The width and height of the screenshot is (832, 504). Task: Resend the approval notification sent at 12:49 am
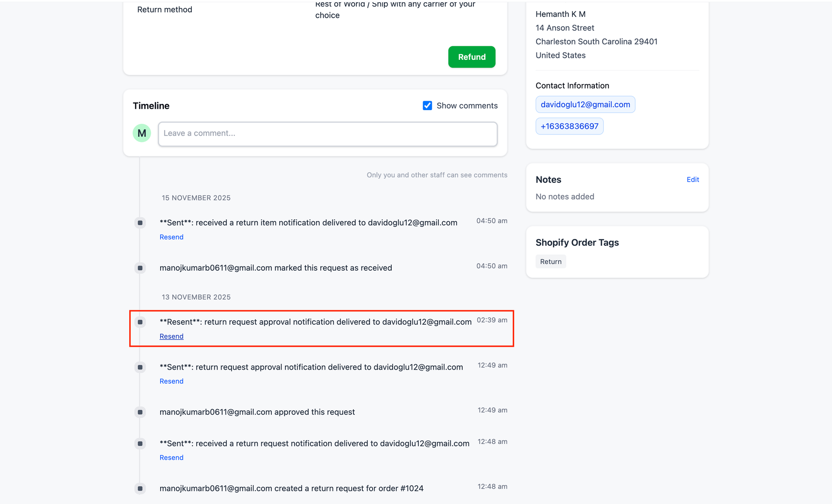coord(171,381)
